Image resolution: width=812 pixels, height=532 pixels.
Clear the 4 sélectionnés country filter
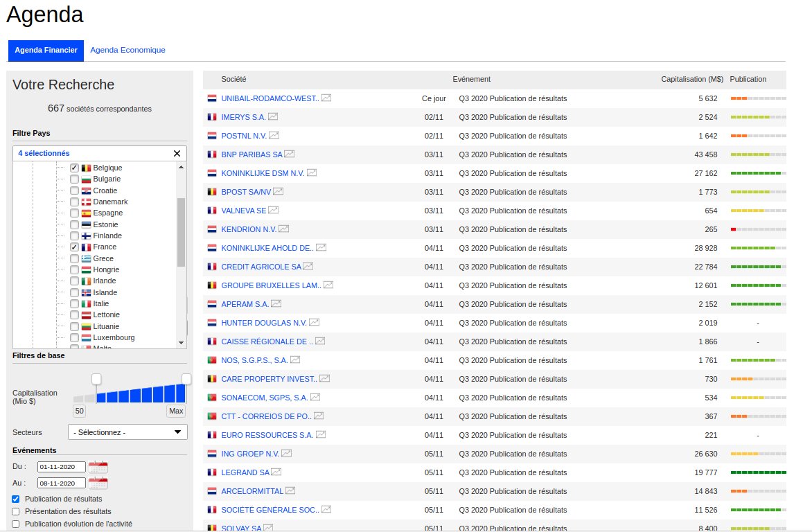click(x=177, y=153)
